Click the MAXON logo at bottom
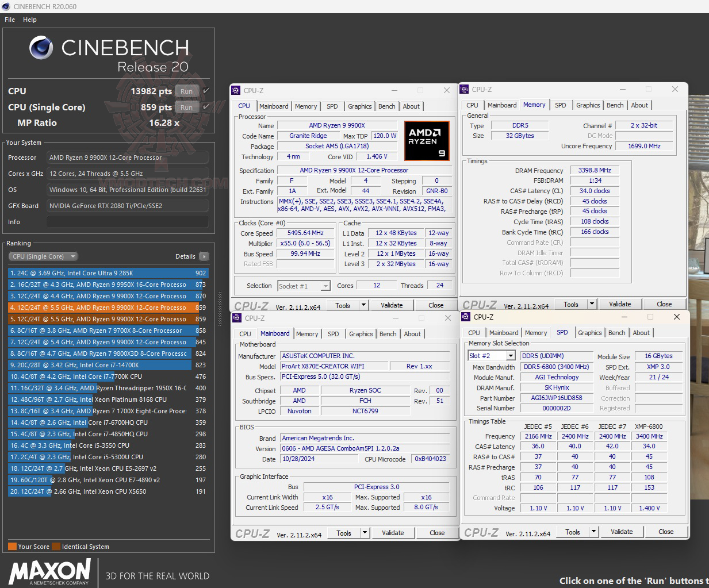This screenshot has height=588, width=709. click(49, 572)
